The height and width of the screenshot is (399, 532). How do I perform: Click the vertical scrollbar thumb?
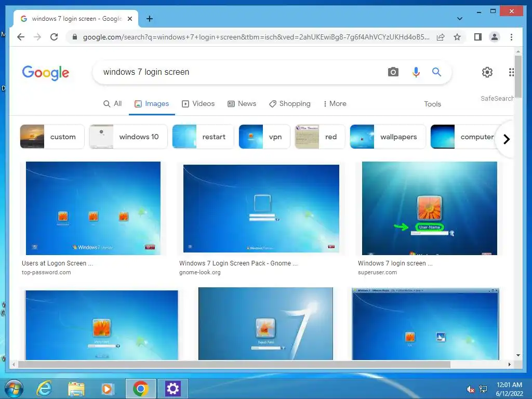[518, 77]
